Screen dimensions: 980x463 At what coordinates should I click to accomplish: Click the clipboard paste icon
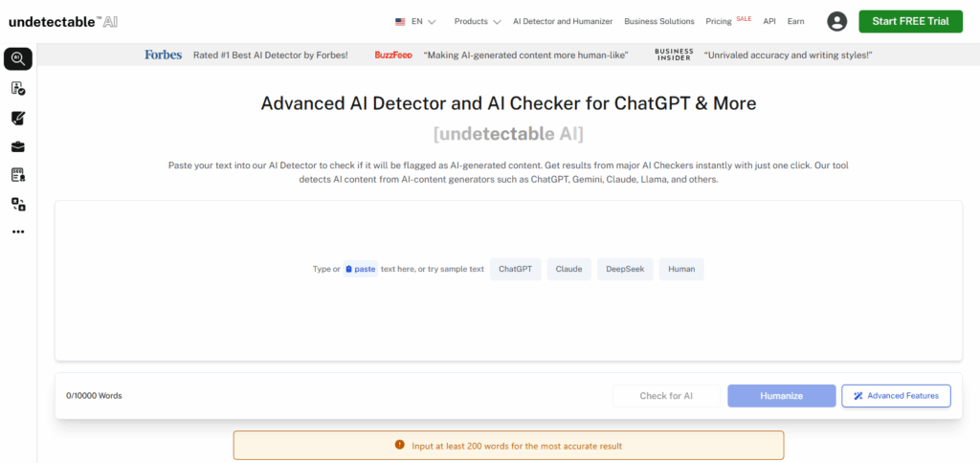coord(348,270)
